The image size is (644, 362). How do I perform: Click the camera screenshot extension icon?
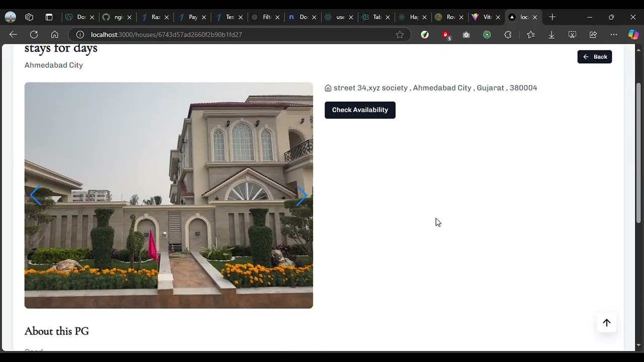466,35
